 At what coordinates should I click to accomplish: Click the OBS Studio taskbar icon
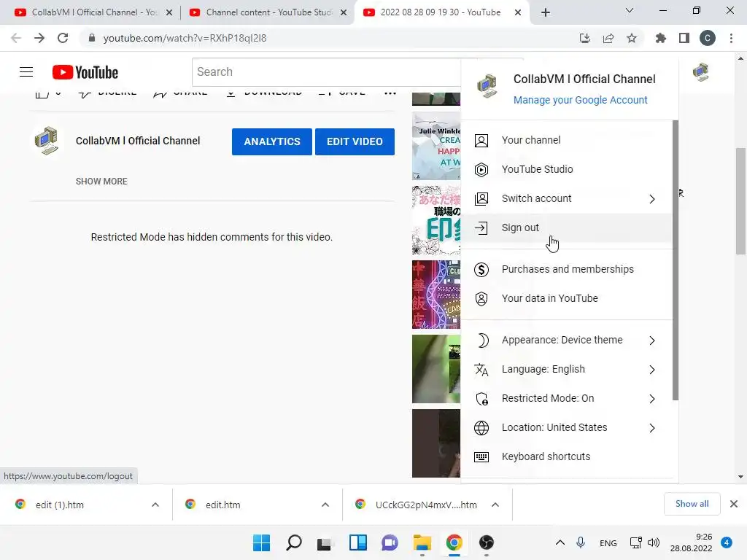tap(487, 542)
